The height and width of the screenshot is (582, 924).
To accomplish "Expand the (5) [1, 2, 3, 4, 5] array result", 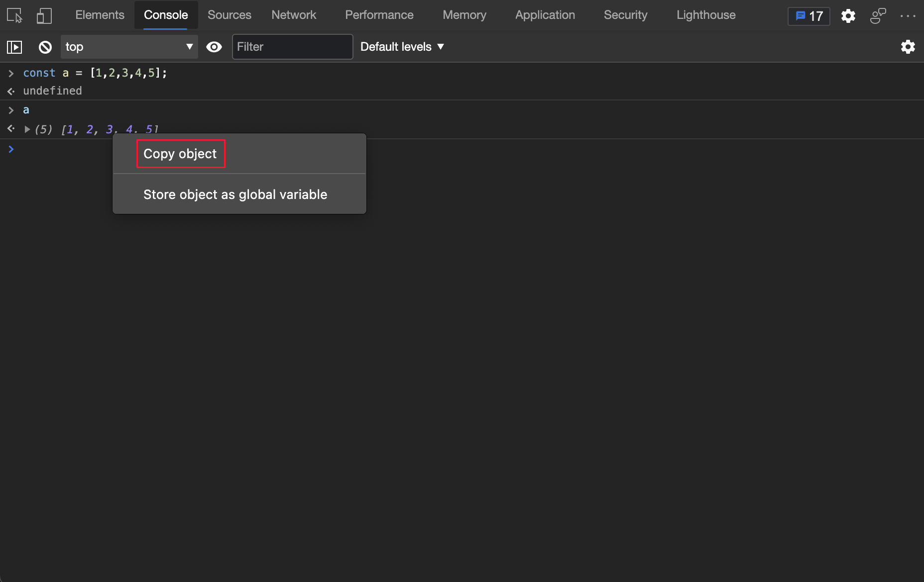I will pos(27,129).
